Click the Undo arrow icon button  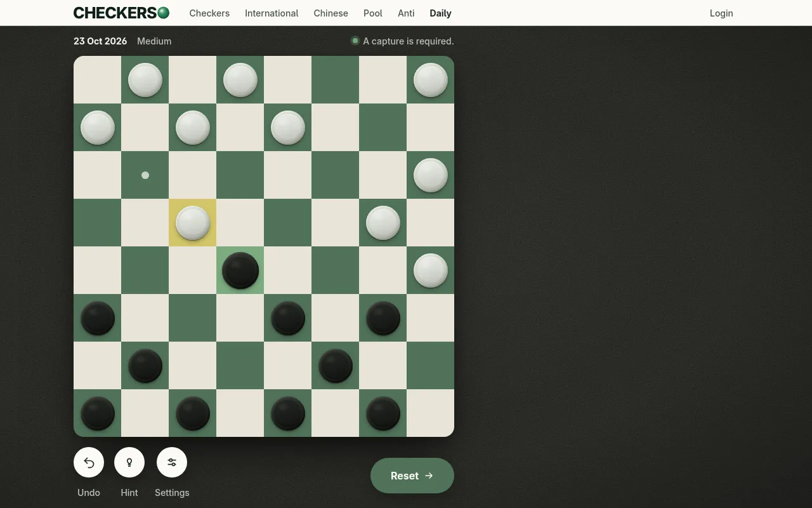tap(89, 462)
